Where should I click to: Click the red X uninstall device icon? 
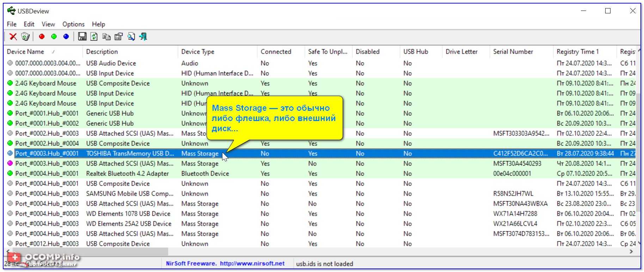pyautogui.click(x=13, y=37)
